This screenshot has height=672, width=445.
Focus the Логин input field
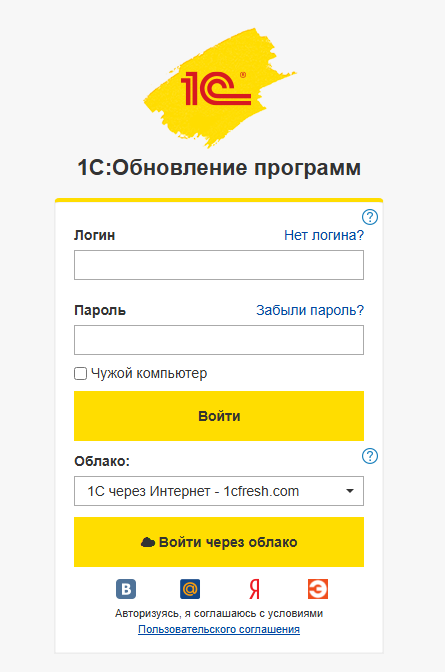click(219, 265)
